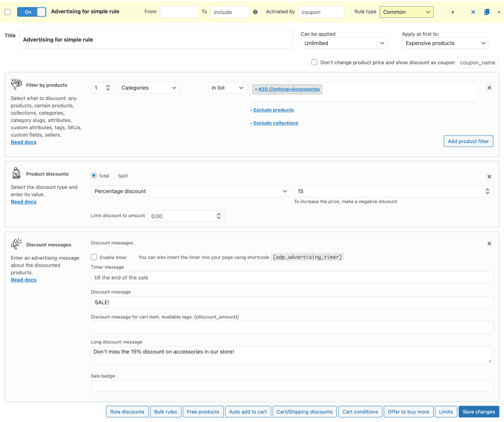Viewport: 504px width, 422px height.
Task: Select the Split radio button
Action: pyautogui.click(x=114, y=176)
